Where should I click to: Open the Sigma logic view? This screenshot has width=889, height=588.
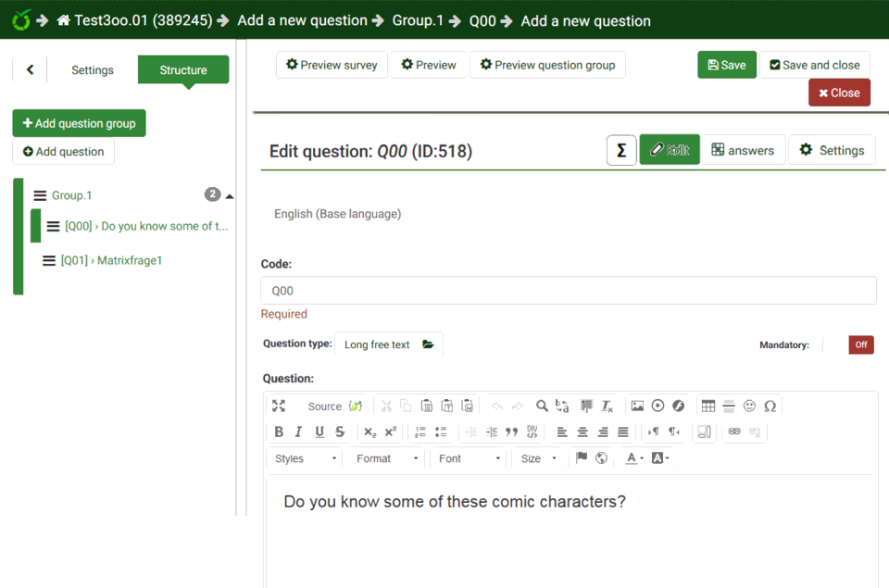click(x=621, y=150)
